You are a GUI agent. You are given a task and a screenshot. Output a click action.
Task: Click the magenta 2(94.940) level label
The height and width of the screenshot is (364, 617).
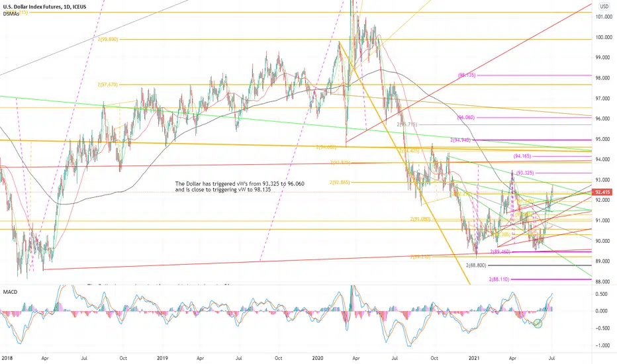pyautogui.click(x=460, y=140)
